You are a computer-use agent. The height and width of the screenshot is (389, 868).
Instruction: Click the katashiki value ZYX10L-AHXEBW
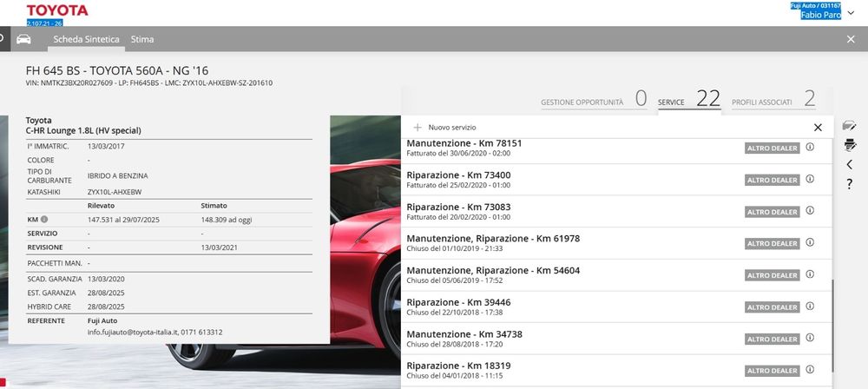(x=115, y=192)
